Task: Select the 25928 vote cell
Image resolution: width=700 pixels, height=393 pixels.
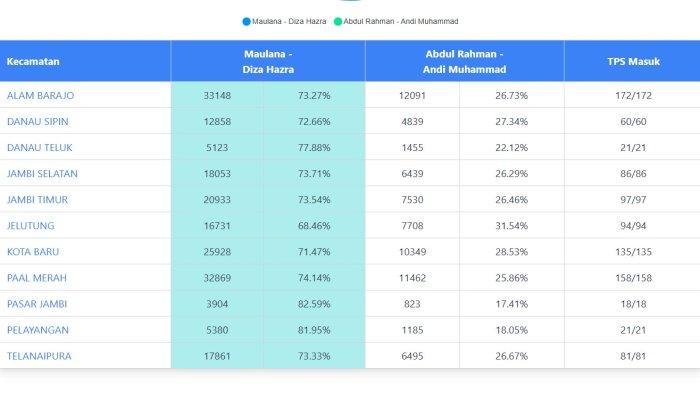Action: 217,252
